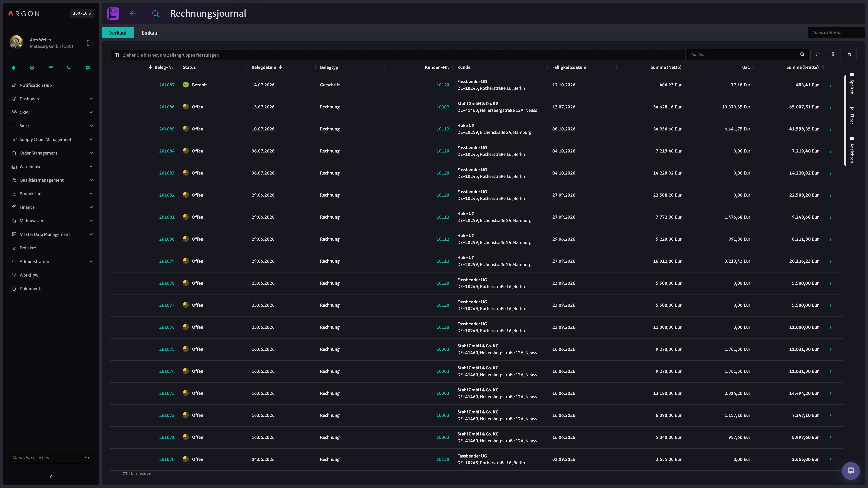Open row actions for invoice 261082

[830, 195]
